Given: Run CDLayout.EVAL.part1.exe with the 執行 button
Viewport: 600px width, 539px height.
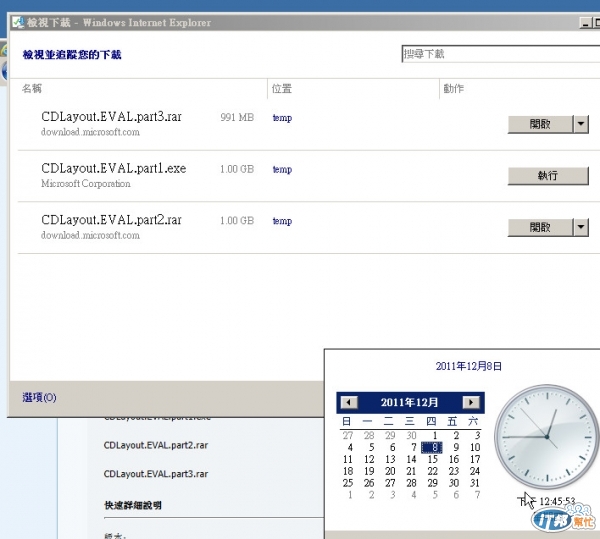Looking at the screenshot, I should pos(548,176).
